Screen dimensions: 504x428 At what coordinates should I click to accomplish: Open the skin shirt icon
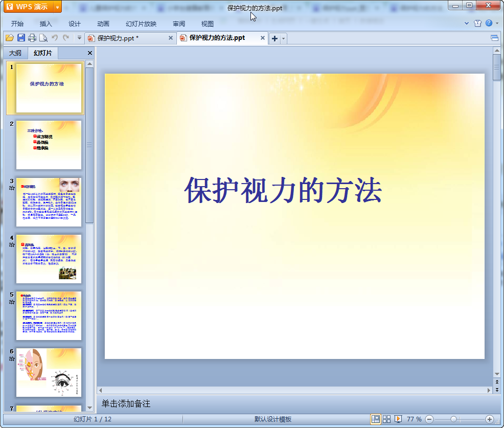pyautogui.click(x=477, y=23)
